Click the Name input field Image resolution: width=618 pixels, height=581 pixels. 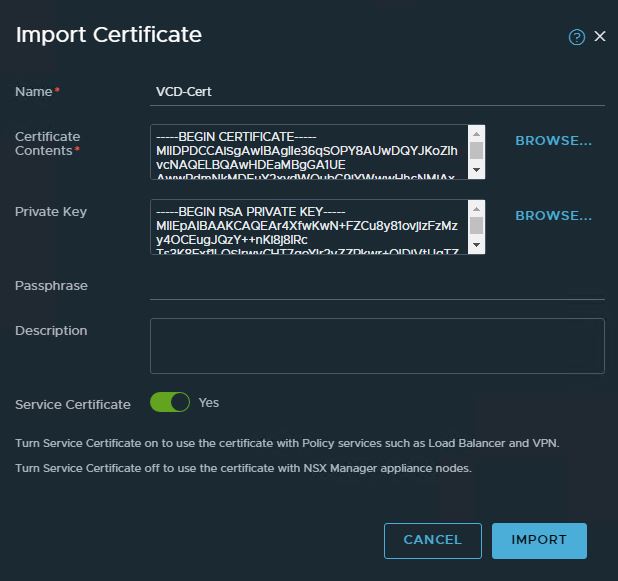[x=377, y=91]
